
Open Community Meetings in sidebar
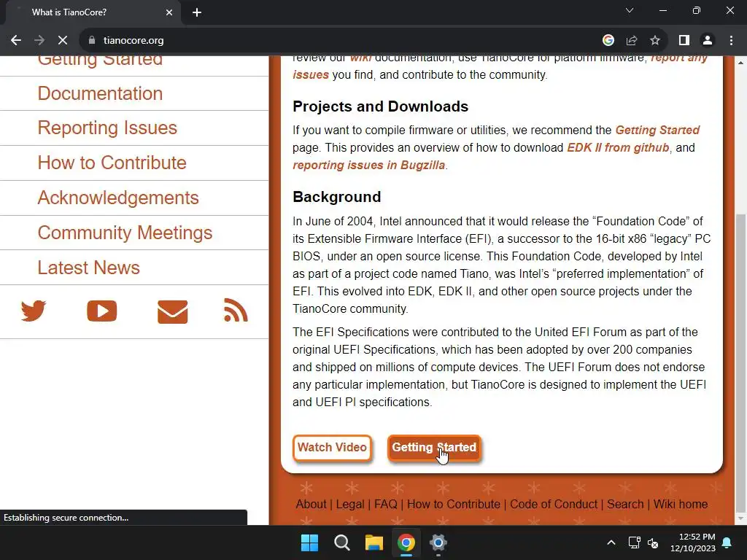(125, 233)
